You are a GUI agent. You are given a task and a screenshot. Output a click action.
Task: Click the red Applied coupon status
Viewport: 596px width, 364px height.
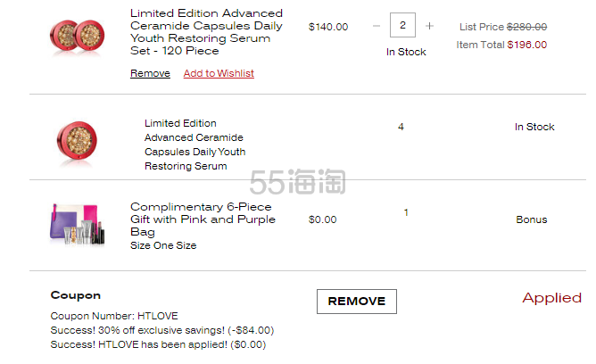coord(552,298)
